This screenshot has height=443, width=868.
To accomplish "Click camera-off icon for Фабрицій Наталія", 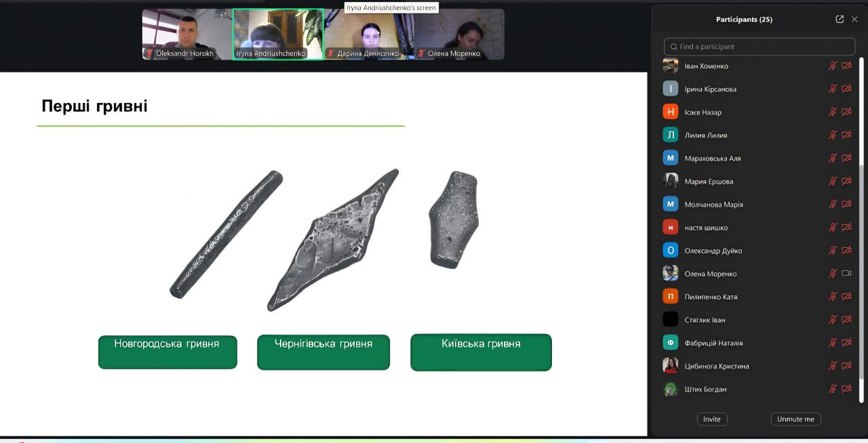I will click(846, 343).
